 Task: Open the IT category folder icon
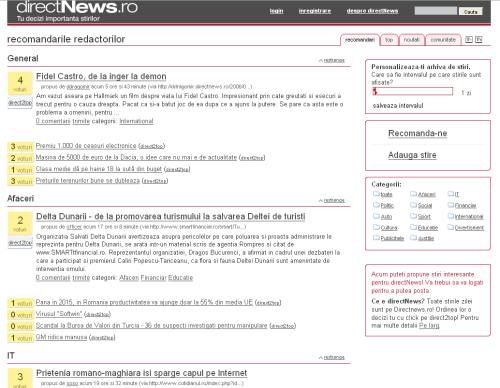[x=451, y=193]
